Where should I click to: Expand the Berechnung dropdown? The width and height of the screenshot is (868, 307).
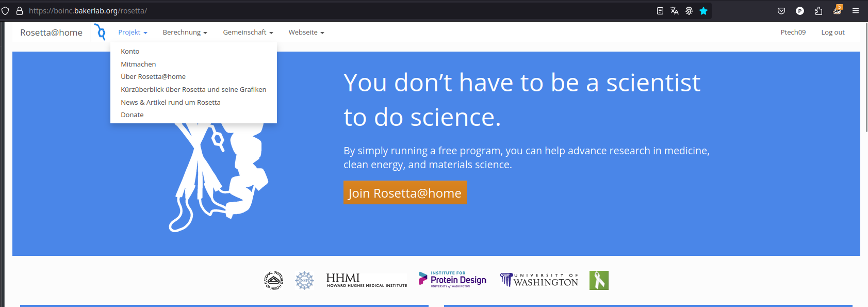185,33
